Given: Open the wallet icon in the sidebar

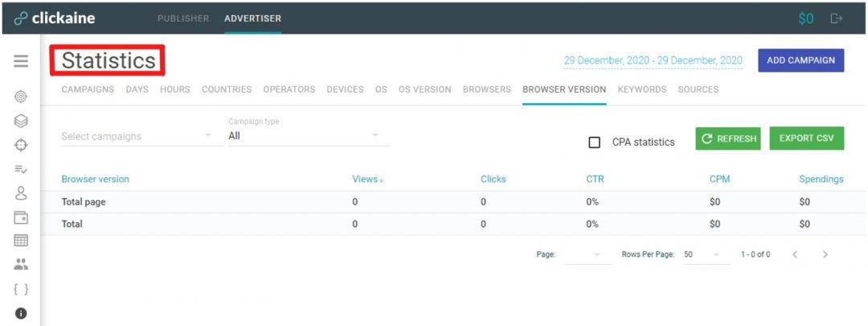Looking at the screenshot, I should pos(21,217).
